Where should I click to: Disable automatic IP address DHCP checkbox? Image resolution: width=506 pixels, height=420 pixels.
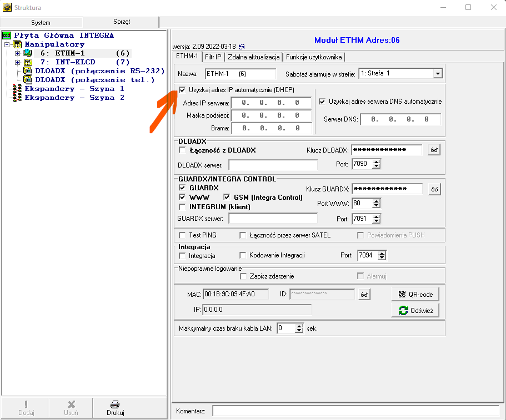coord(182,89)
